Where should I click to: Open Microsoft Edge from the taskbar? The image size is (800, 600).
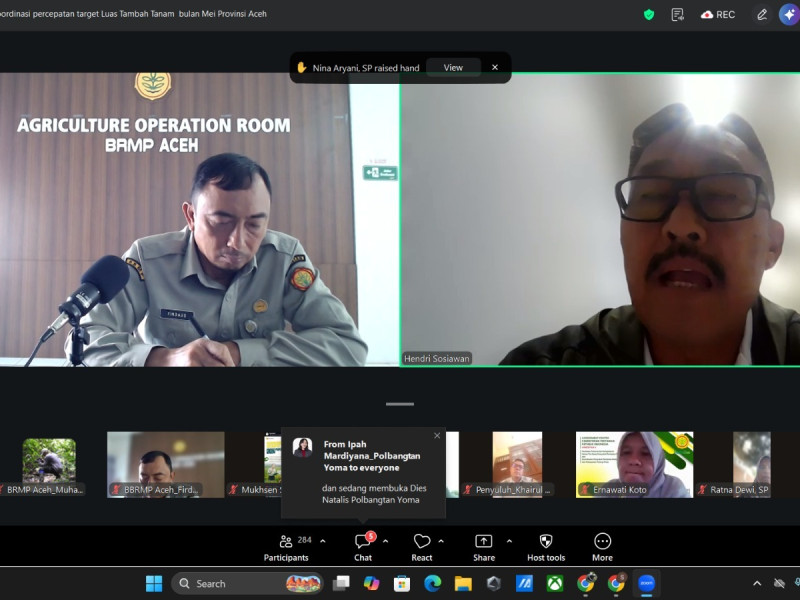click(x=433, y=583)
